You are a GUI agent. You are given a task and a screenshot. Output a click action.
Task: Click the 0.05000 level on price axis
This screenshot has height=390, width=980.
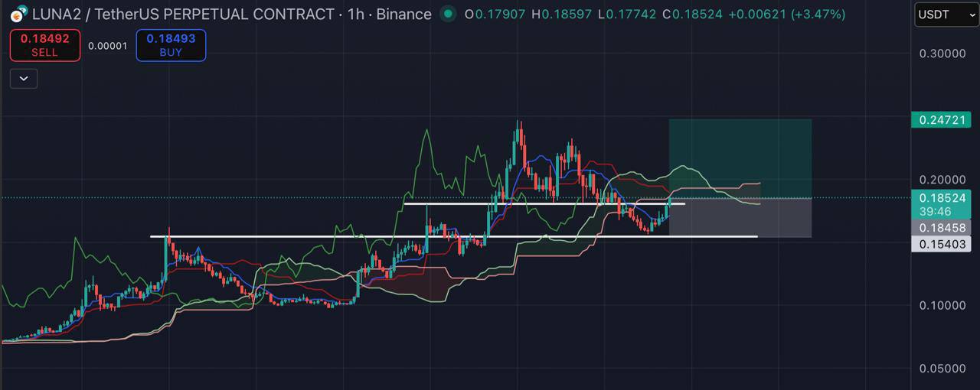click(941, 368)
